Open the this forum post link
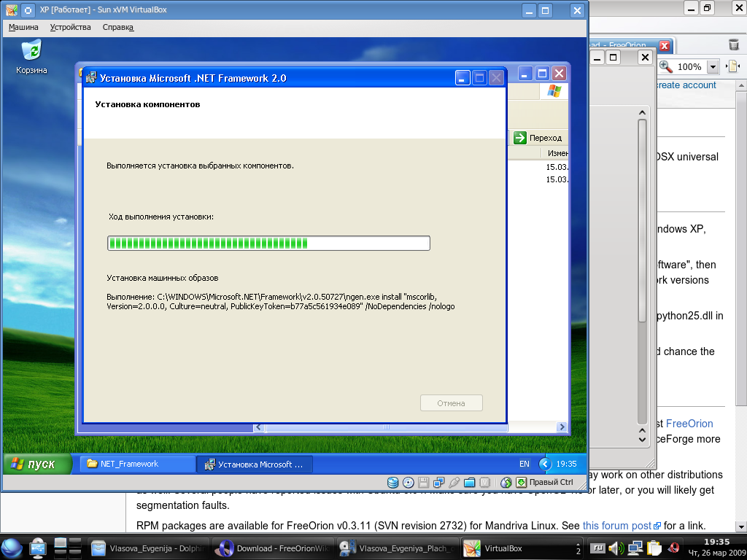The image size is (747, 560). tap(622, 526)
